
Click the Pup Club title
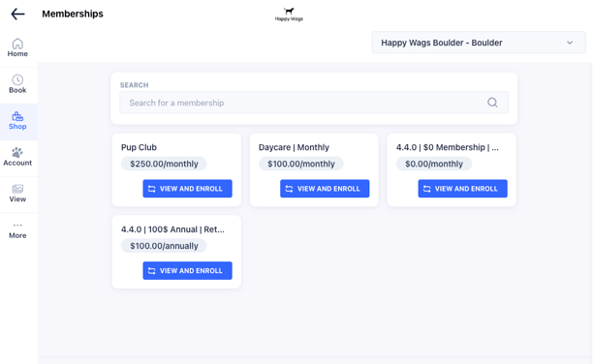[139, 147]
